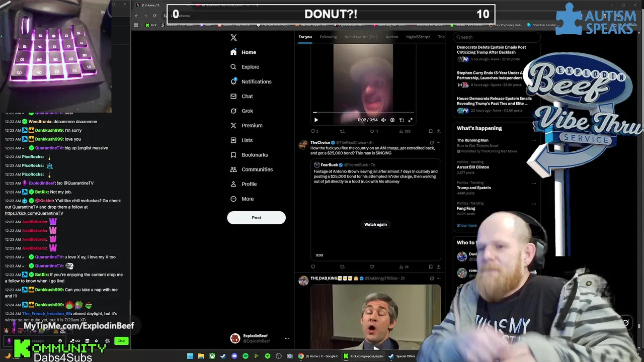
Task: Like TheChoice's post
Action: 372,267
